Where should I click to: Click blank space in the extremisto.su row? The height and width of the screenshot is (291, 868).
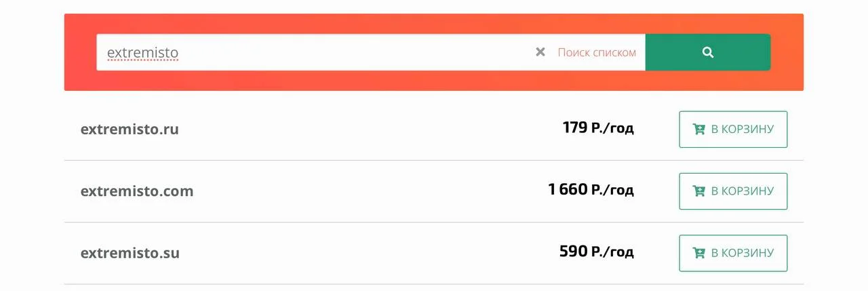[x=366, y=253]
